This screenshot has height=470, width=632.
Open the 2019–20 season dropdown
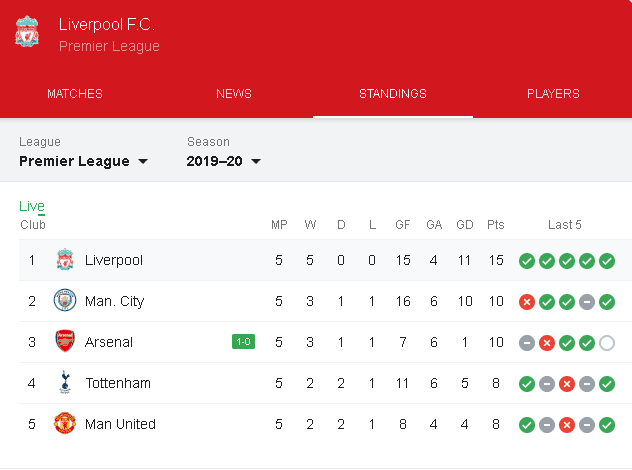coord(224,161)
